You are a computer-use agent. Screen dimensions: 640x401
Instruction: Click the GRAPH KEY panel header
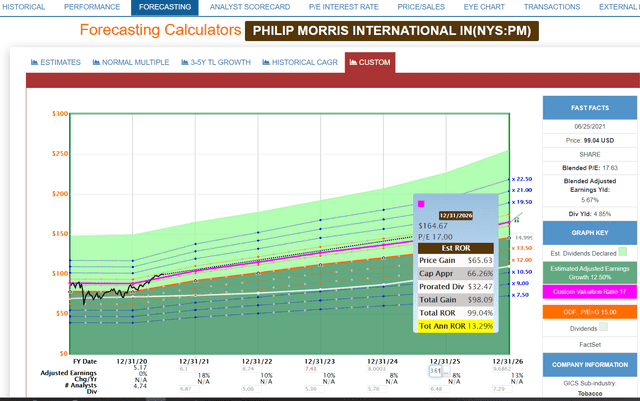click(590, 233)
